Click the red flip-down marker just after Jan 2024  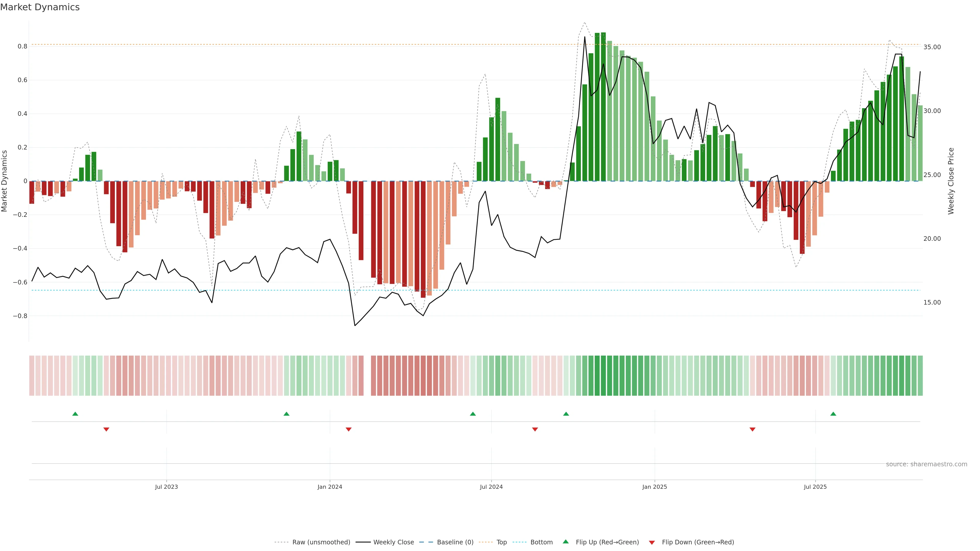pos(348,429)
